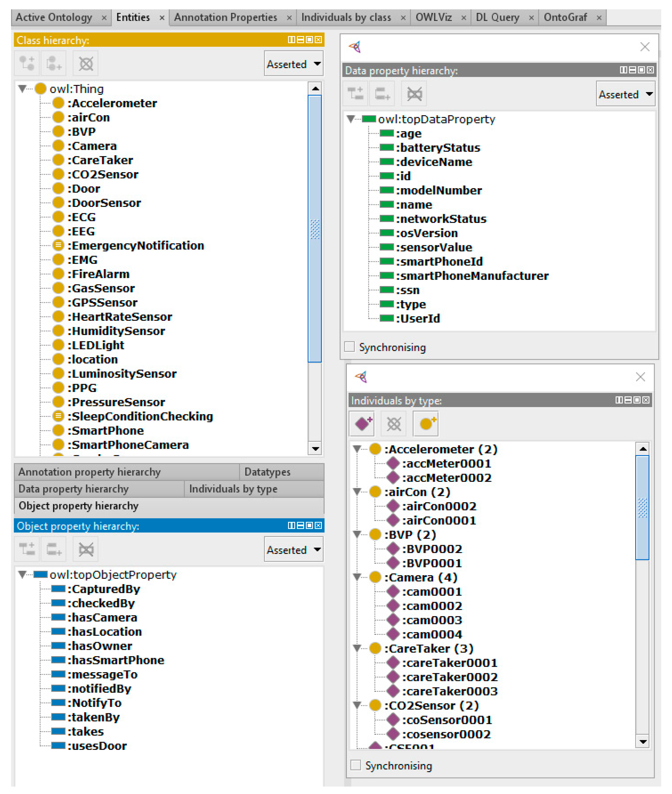This screenshot has height=794, width=672.
Task: Open the Asserted dropdown in Class hierarchy
Action: click(293, 64)
